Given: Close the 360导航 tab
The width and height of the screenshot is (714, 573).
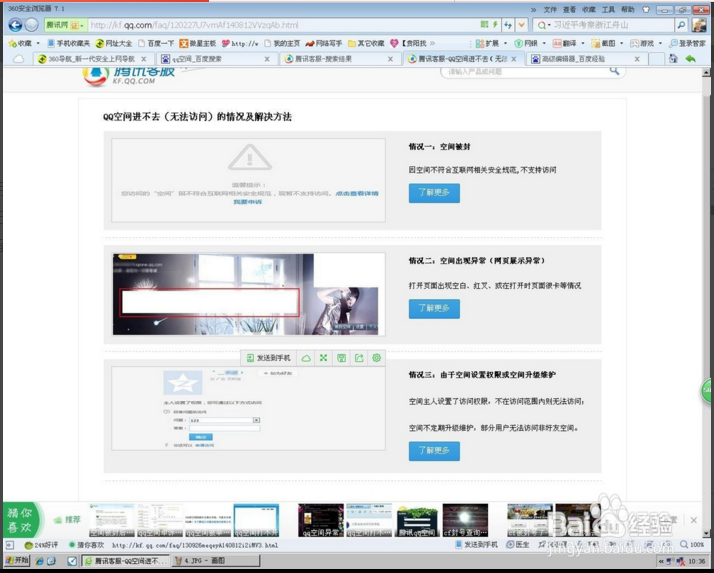Looking at the screenshot, I should (x=143, y=59).
